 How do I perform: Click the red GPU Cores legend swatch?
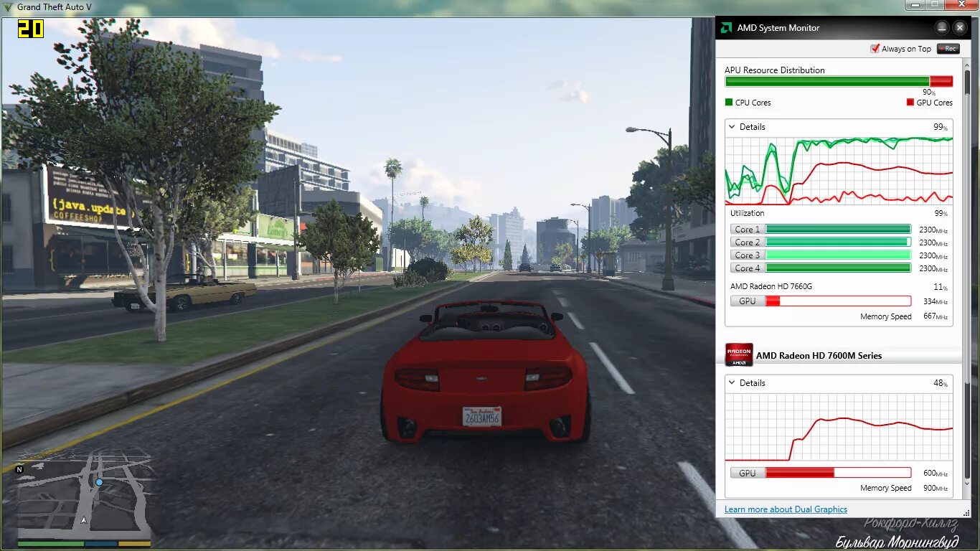tap(910, 103)
